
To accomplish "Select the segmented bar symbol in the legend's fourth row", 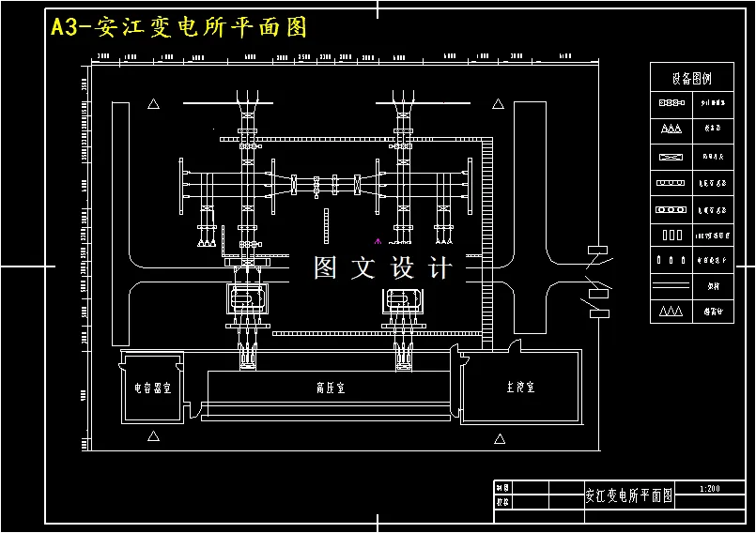I will pos(671,183).
